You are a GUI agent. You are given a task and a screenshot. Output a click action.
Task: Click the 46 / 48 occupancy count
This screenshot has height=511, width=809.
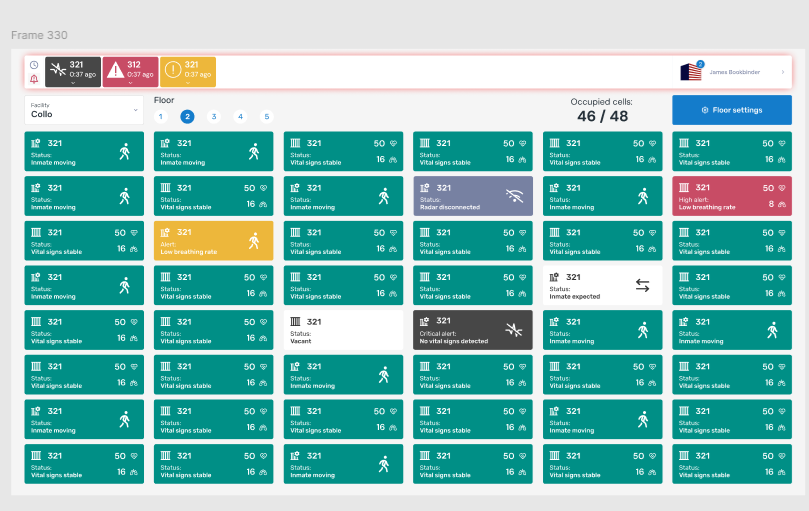602,116
